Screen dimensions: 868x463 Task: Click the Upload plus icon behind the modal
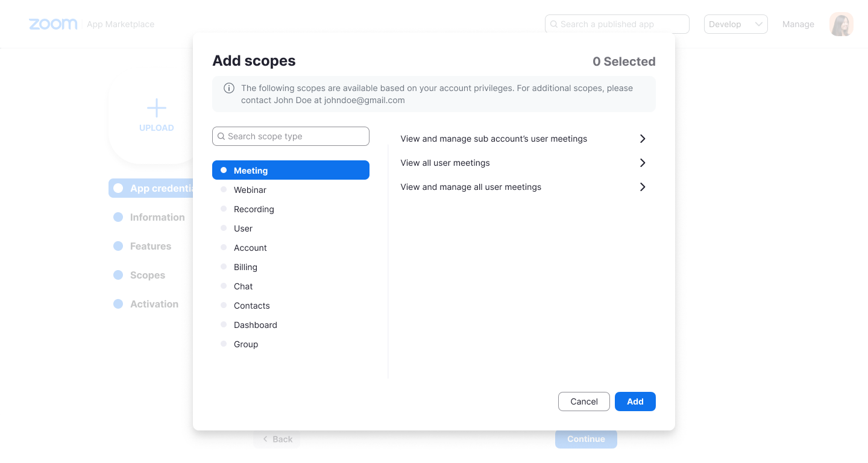click(x=156, y=109)
